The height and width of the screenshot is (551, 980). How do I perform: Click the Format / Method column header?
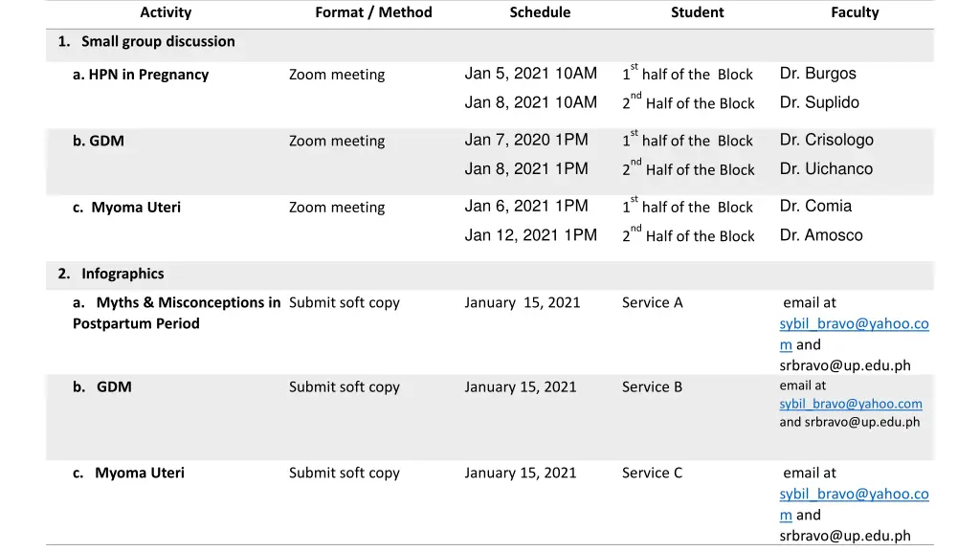(x=373, y=12)
